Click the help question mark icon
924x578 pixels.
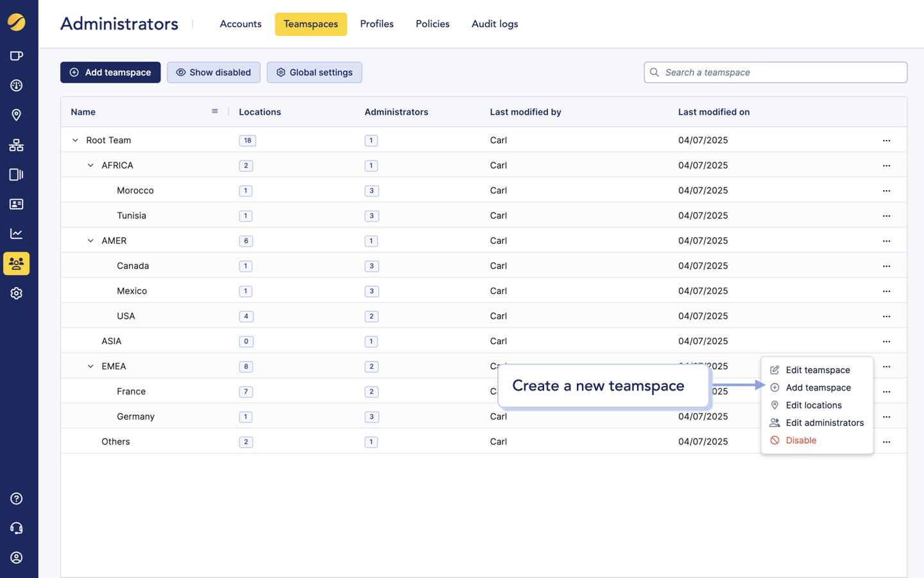[x=17, y=499]
